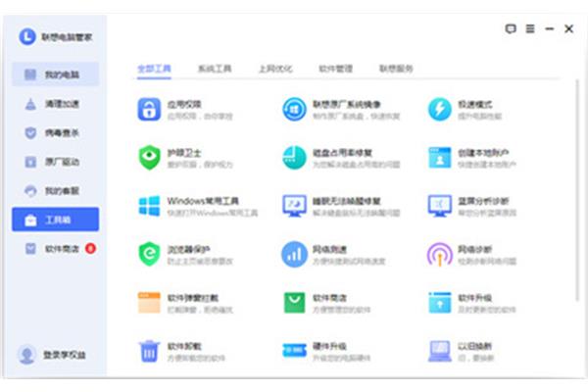Viewport: 588px width, 392px height.
Task: Click the 创建本地账户 user-window icon
Action: tap(440, 158)
